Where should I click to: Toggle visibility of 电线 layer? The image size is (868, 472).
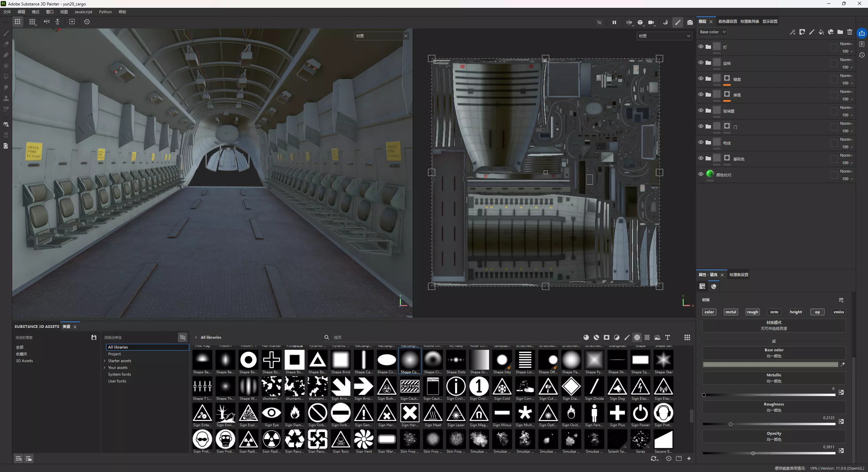(701, 142)
